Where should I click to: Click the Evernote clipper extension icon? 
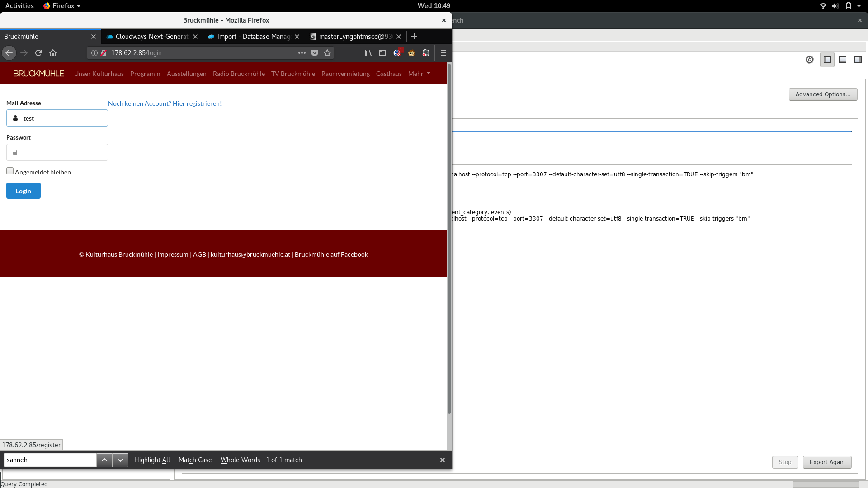[425, 53]
